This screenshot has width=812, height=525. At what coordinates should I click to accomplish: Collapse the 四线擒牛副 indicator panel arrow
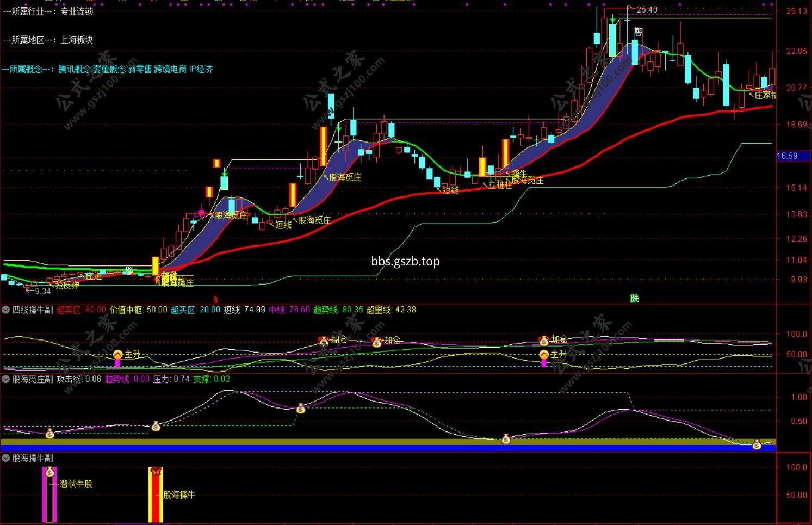click(6, 310)
